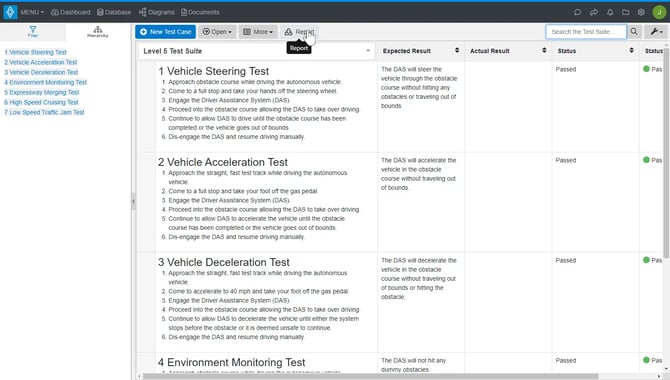This screenshot has height=380, width=670.
Task: Create a New Test Case
Action: (x=165, y=32)
